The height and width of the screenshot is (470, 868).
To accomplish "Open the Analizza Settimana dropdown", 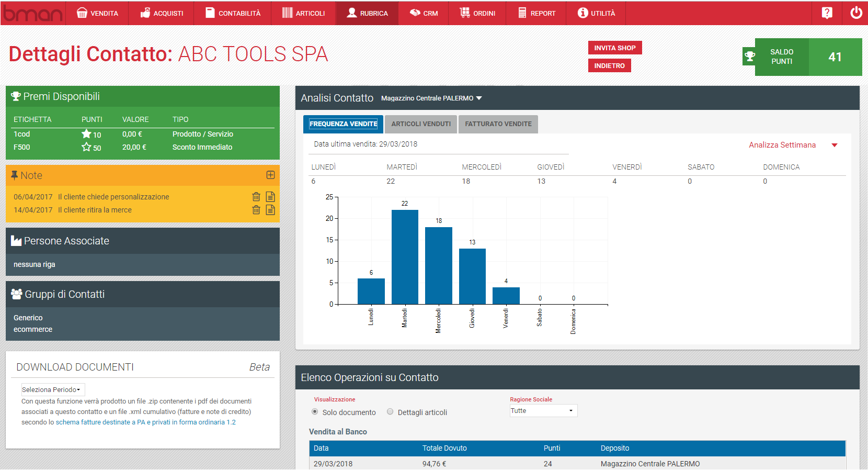I will click(x=793, y=145).
